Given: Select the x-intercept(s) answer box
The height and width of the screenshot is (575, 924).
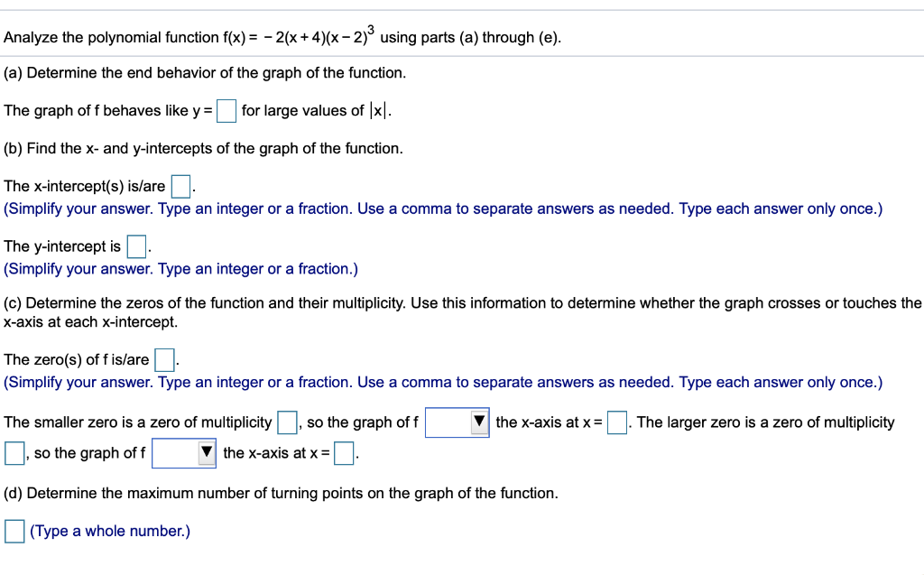Looking at the screenshot, I should tap(179, 184).
